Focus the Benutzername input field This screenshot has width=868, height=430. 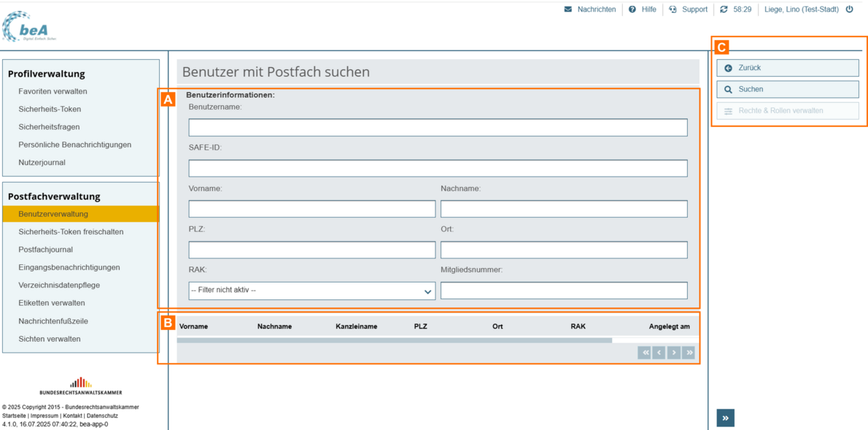click(438, 127)
